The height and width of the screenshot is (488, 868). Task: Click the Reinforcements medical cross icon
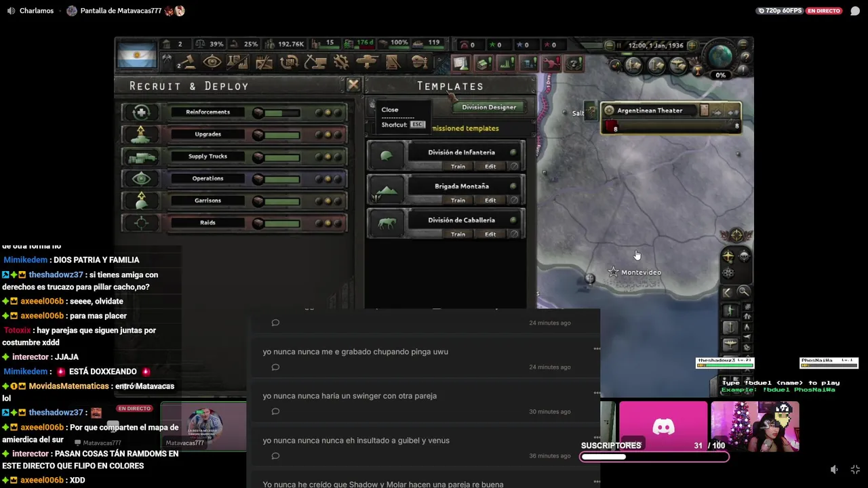141,112
